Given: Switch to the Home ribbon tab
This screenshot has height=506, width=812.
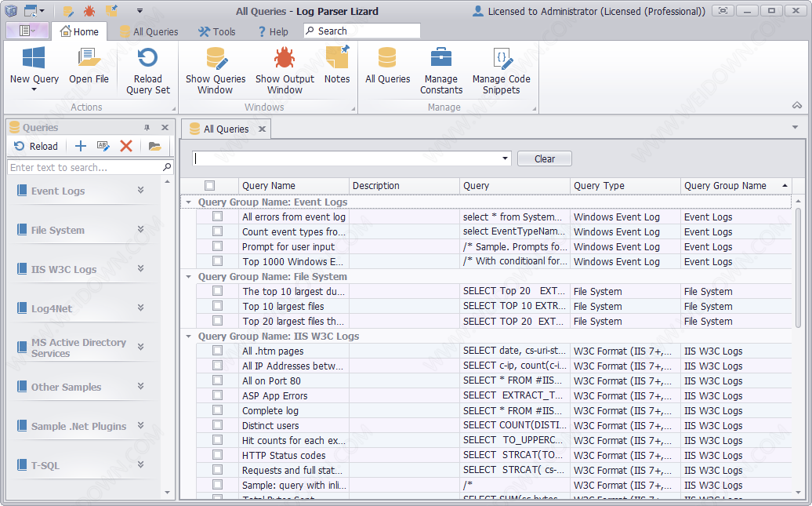Looking at the screenshot, I should pyautogui.click(x=79, y=31).
